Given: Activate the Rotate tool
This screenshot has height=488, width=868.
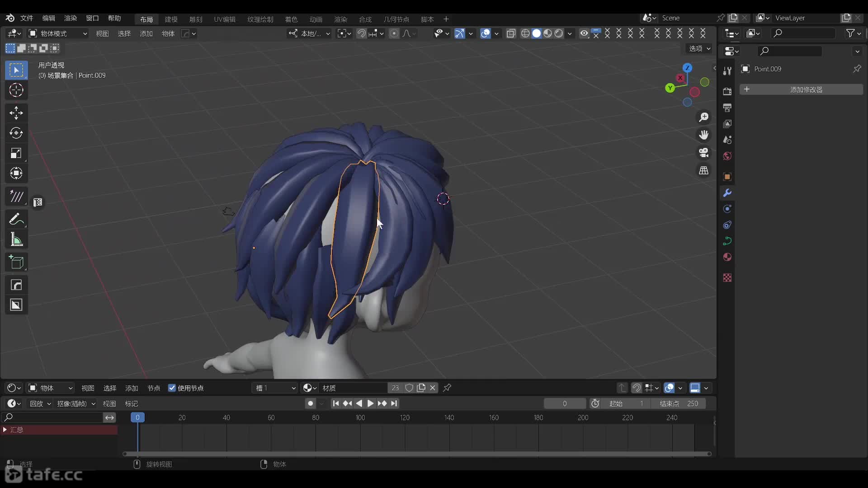Looking at the screenshot, I should coord(16,133).
